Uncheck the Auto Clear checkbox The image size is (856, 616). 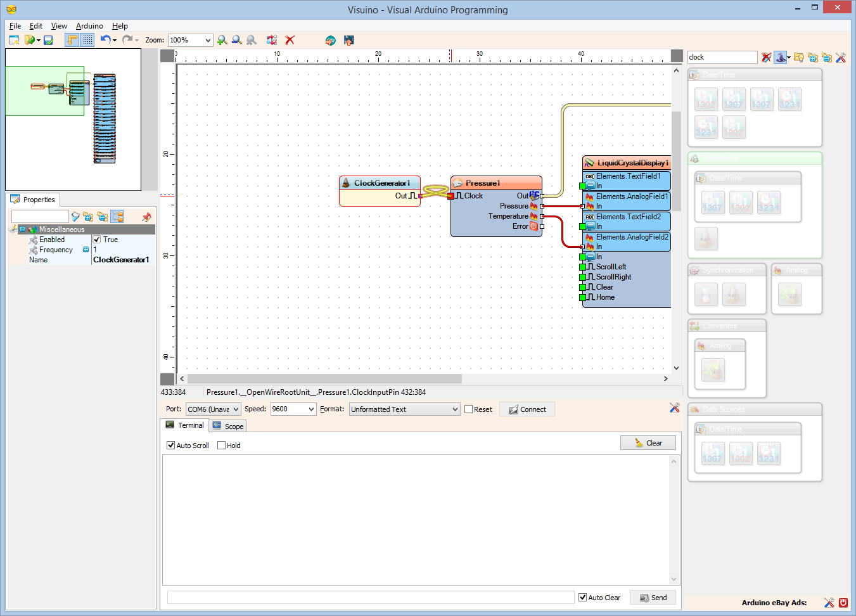click(582, 598)
